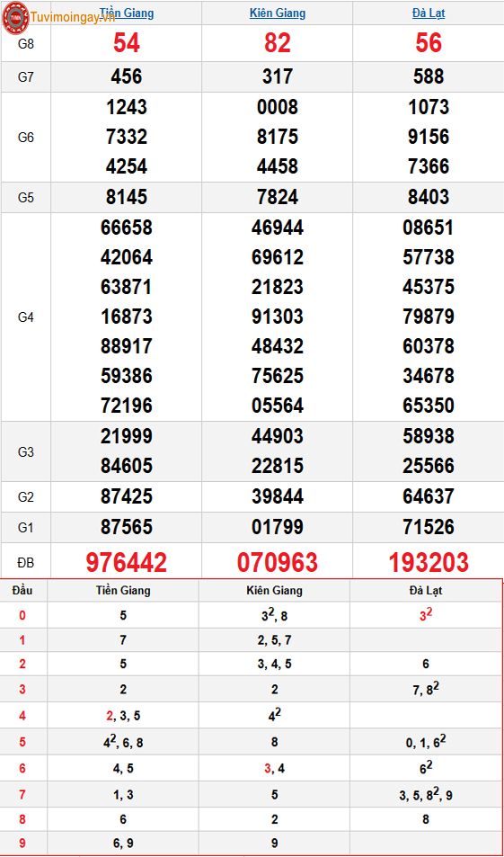
Task: Click Kiên Giang special prize 070963
Action: (278, 562)
